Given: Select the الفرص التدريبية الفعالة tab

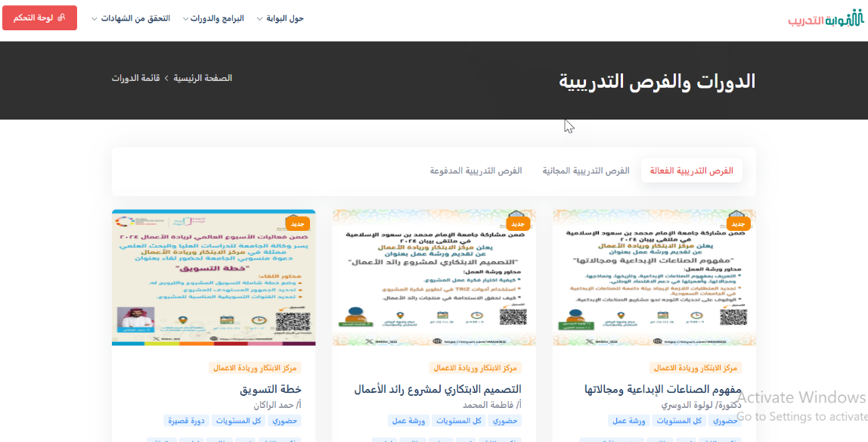Looking at the screenshot, I should [692, 171].
